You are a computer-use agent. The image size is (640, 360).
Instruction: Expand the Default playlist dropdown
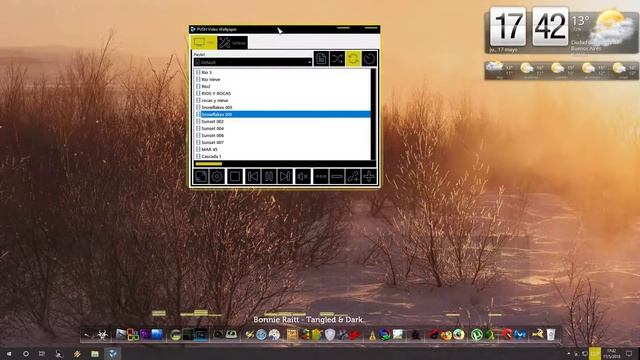coord(253,62)
